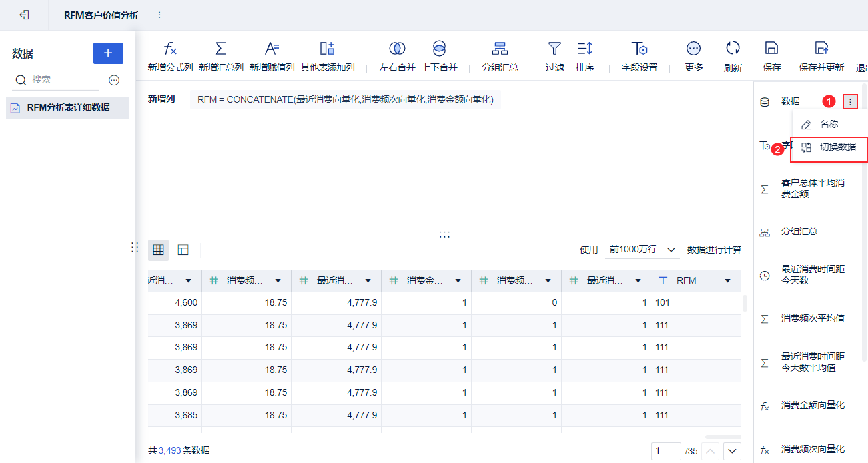This screenshot has width=868, height=463.
Task: Click the 新增公式列 formula column icon
Action: (170, 49)
